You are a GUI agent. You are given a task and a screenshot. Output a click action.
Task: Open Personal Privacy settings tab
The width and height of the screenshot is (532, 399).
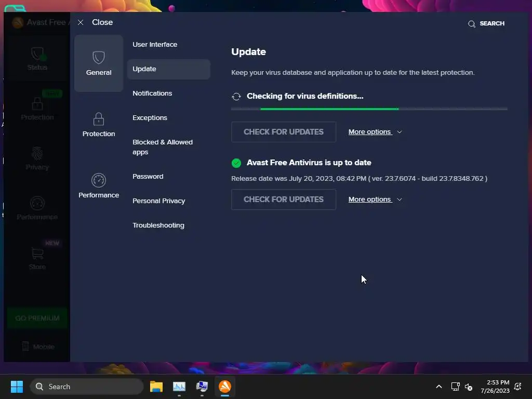[x=158, y=201]
